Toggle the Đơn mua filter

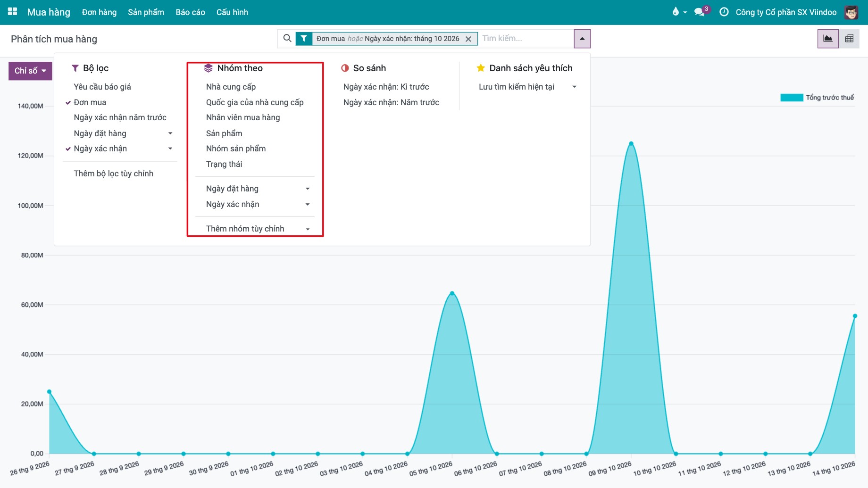(90, 102)
